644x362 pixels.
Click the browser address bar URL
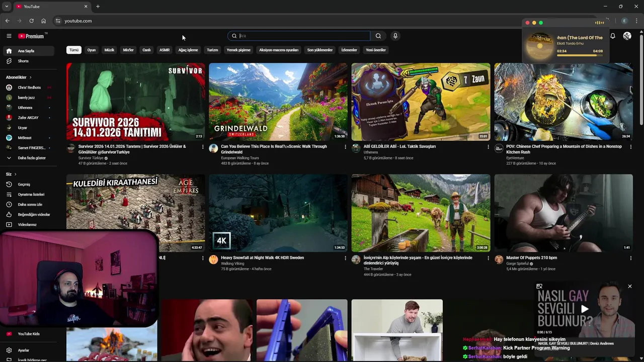(78, 21)
